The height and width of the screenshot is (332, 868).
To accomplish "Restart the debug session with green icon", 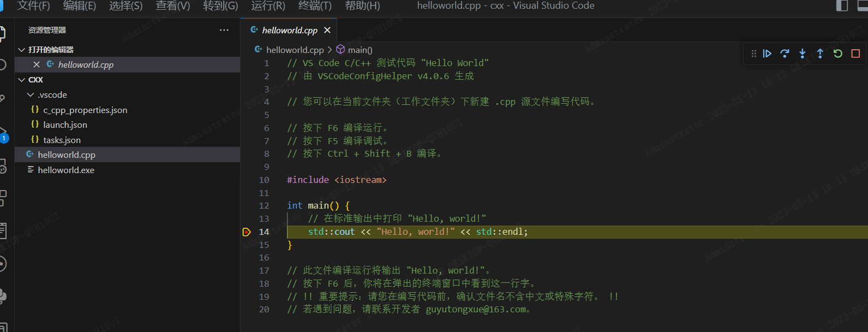I will pos(838,54).
